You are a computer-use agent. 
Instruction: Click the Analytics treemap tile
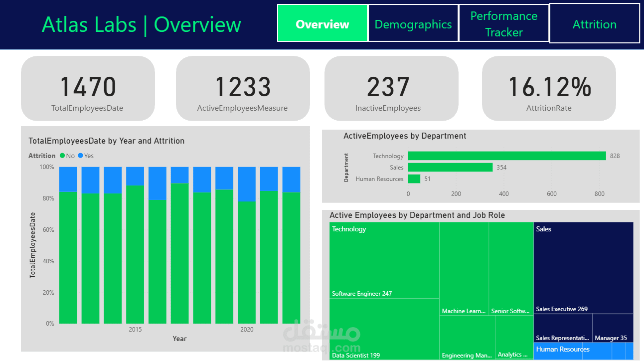tap(514, 338)
